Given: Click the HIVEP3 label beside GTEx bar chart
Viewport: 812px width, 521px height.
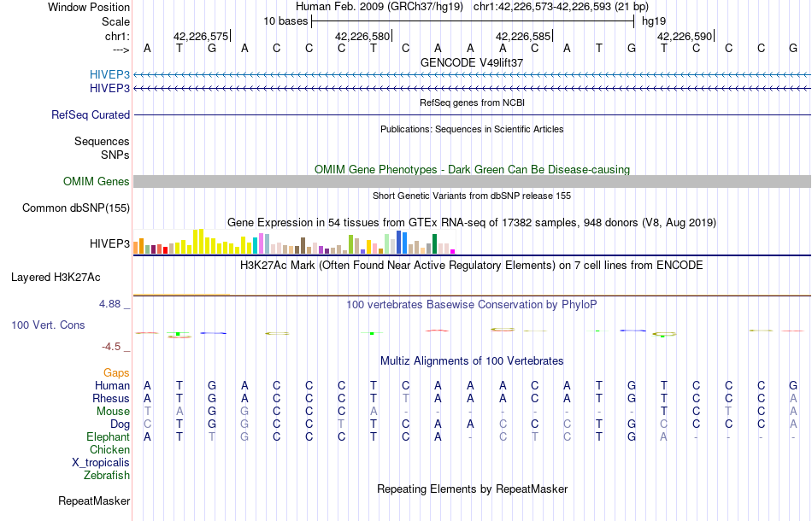Looking at the screenshot, I should (x=109, y=243).
